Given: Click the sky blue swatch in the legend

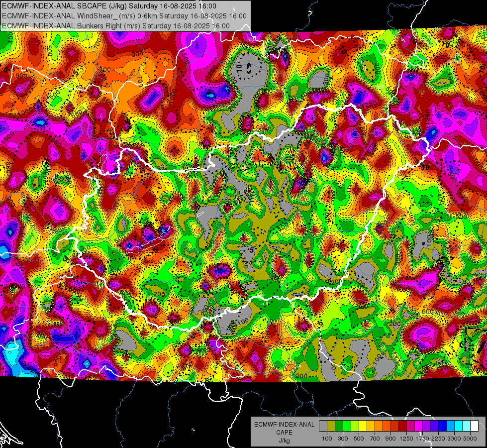Looking at the screenshot, I should pyautogui.click(x=451, y=426).
